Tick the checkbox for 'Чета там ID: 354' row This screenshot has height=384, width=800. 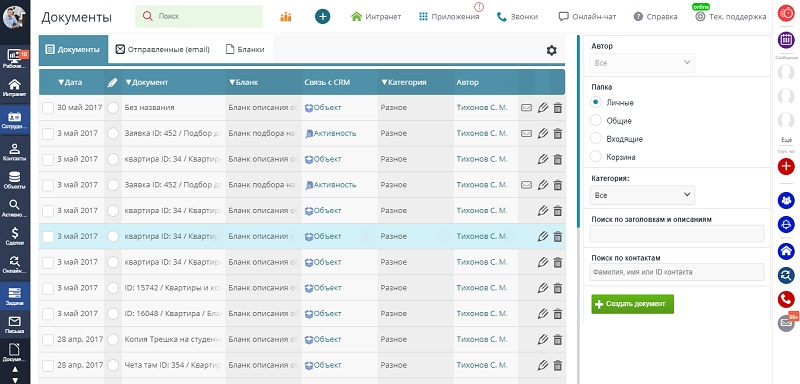[48, 365]
